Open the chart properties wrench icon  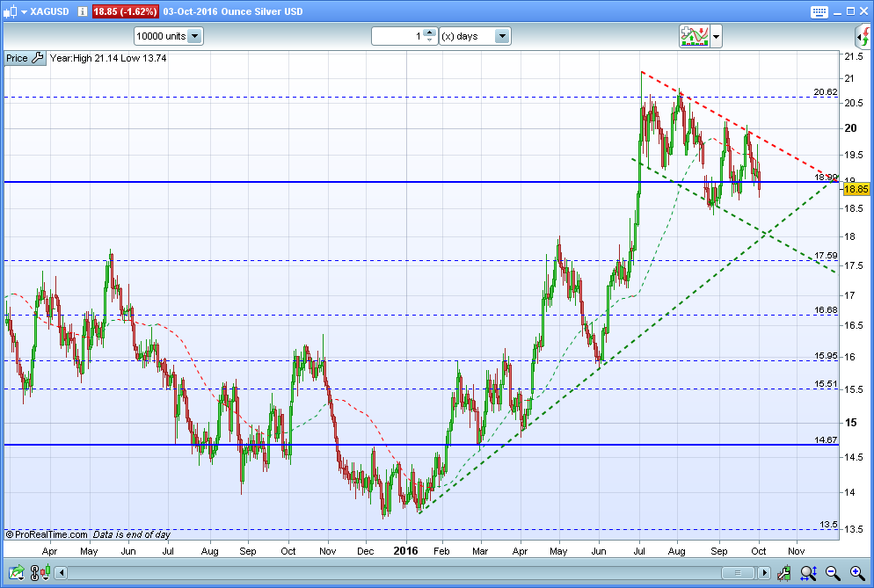[783, 572]
